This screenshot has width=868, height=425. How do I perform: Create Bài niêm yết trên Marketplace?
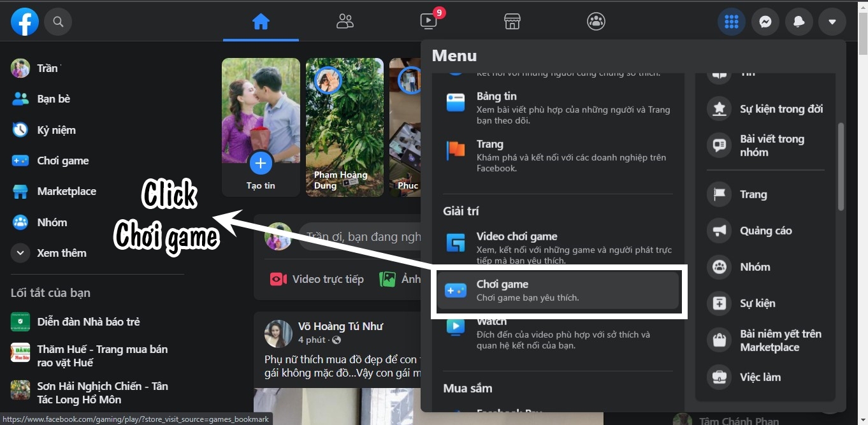pos(766,340)
